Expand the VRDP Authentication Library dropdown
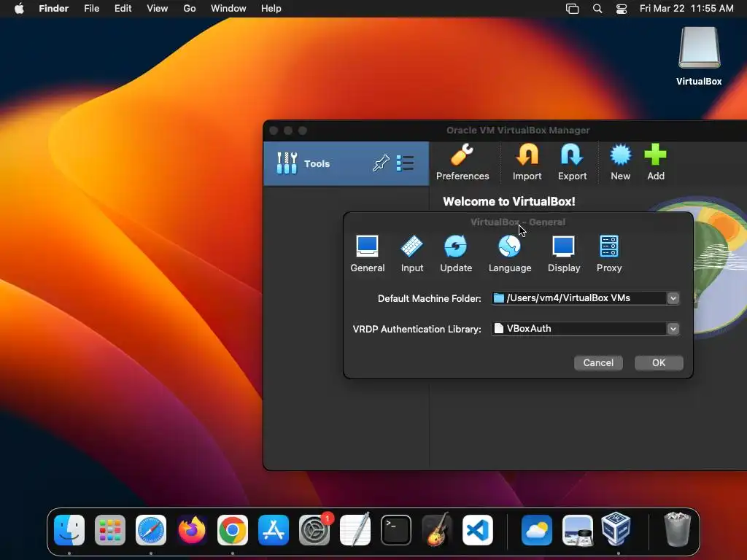Image resolution: width=747 pixels, height=560 pixels. click(x=673, y=329)
